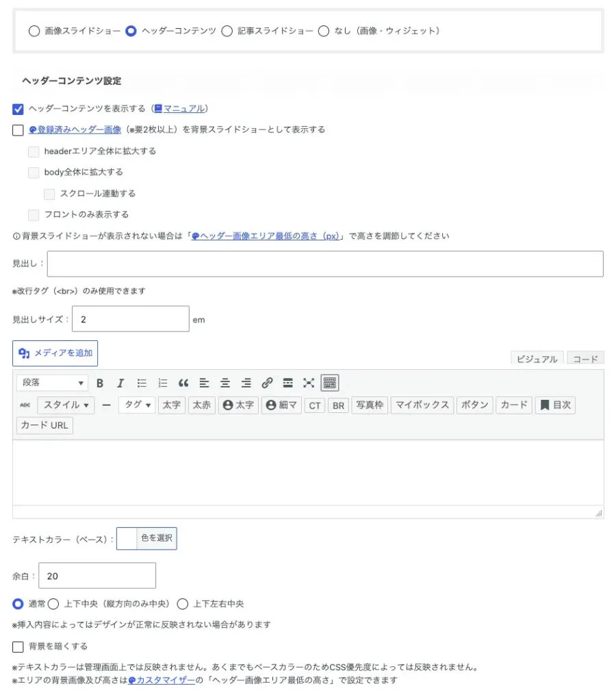
Task: Select the 記事スライドショー radio option
Action: [x=227, y=31]
